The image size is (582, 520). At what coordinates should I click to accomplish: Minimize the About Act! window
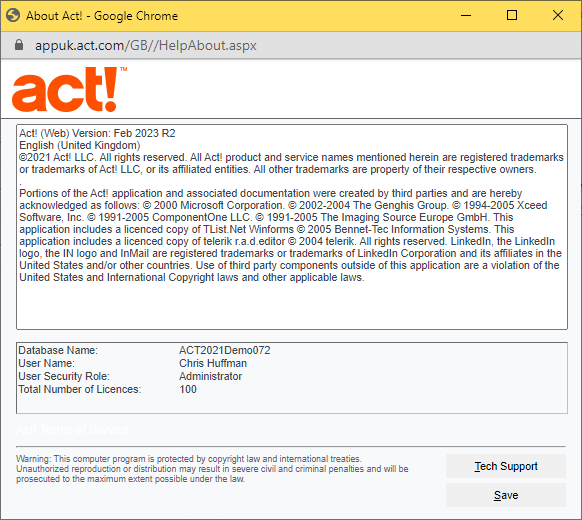tap(466, 16)
